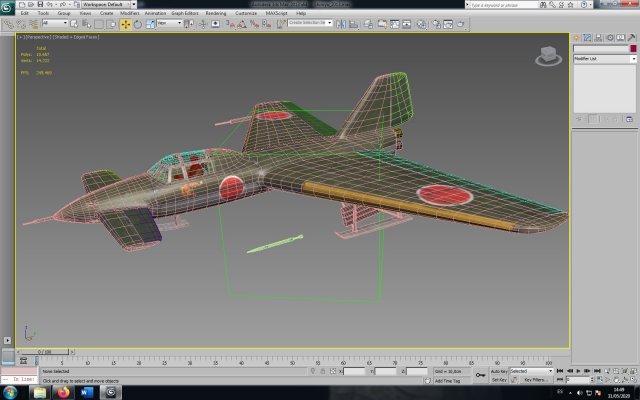Screen dimensions: 640x400
Task: Toggle Auto Key animation mode
Action: point(499,371)
